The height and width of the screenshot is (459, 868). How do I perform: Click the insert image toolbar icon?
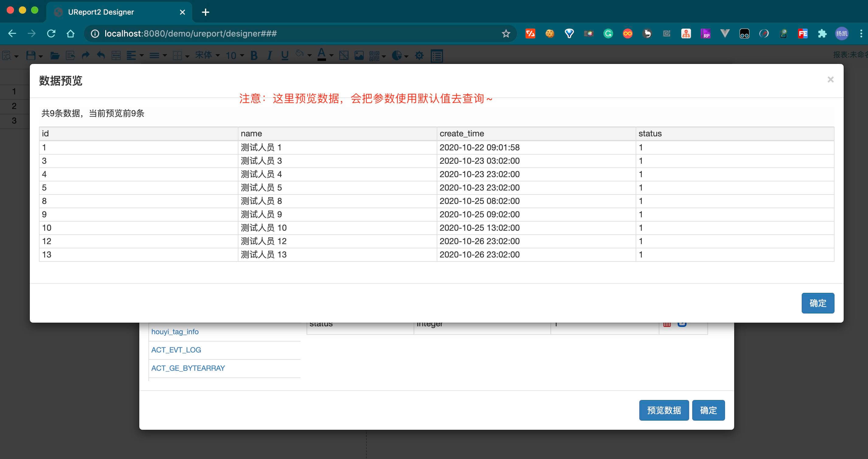[x=359, y=55]
